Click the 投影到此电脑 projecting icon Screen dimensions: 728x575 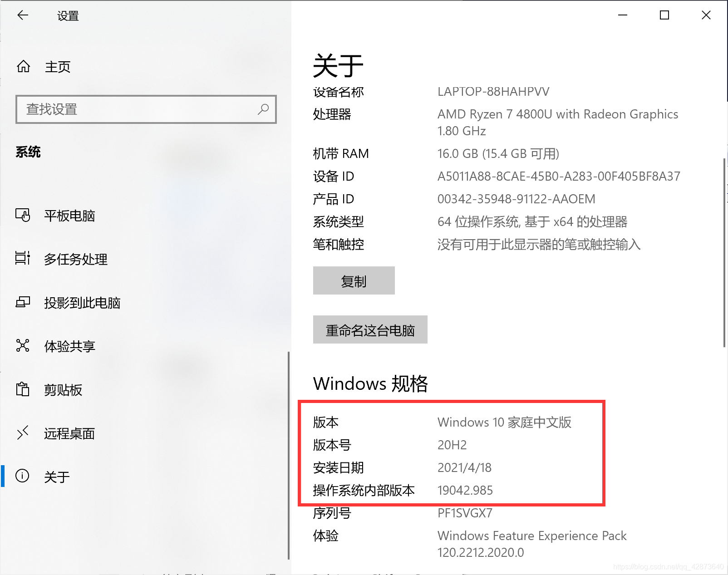point(23,302)
